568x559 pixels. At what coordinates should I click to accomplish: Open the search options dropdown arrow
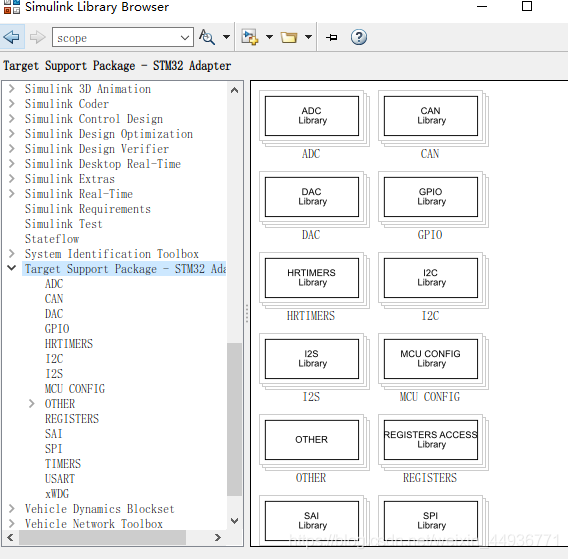tap(226, 37)
